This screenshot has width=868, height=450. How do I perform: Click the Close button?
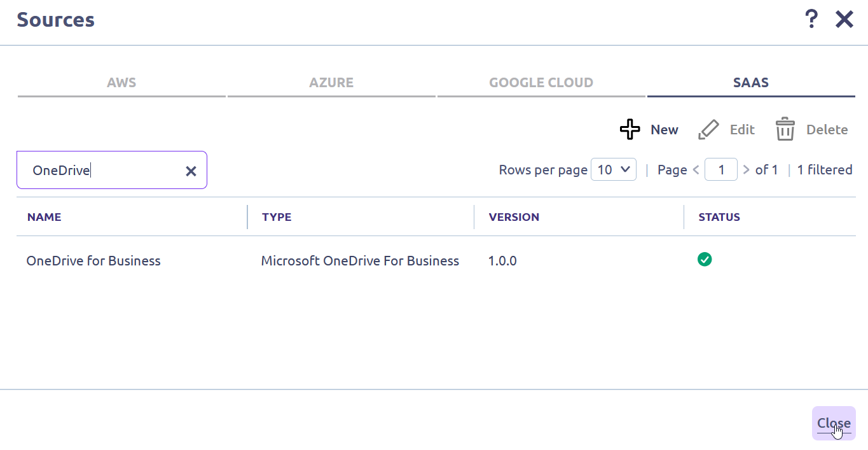tap(834, 423)
